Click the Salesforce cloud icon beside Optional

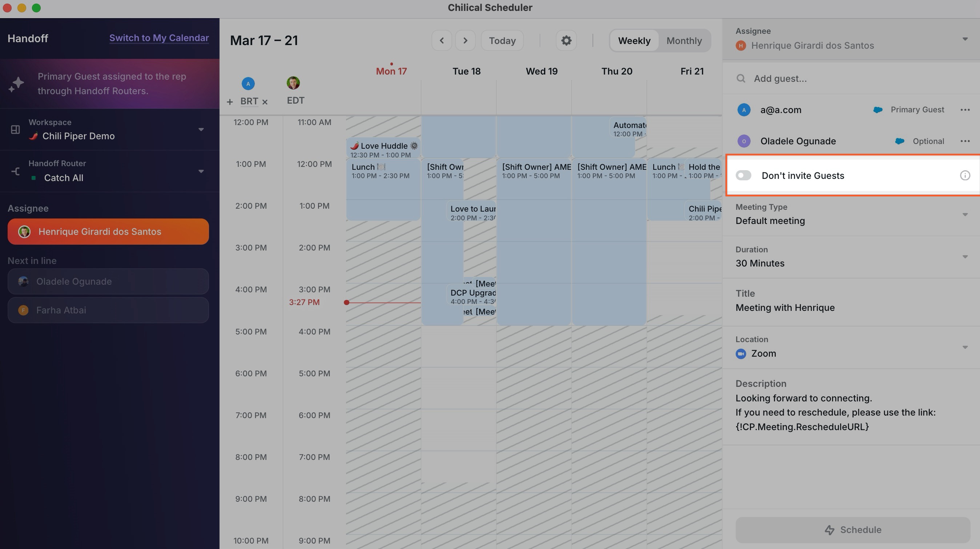pyautogui.click(x=900, y=141)
